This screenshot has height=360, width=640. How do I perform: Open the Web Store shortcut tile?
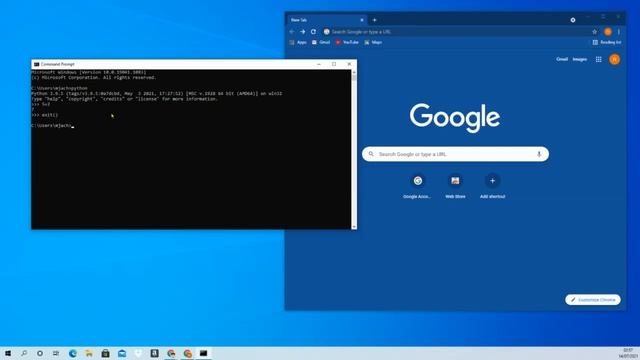click(455, 186)
